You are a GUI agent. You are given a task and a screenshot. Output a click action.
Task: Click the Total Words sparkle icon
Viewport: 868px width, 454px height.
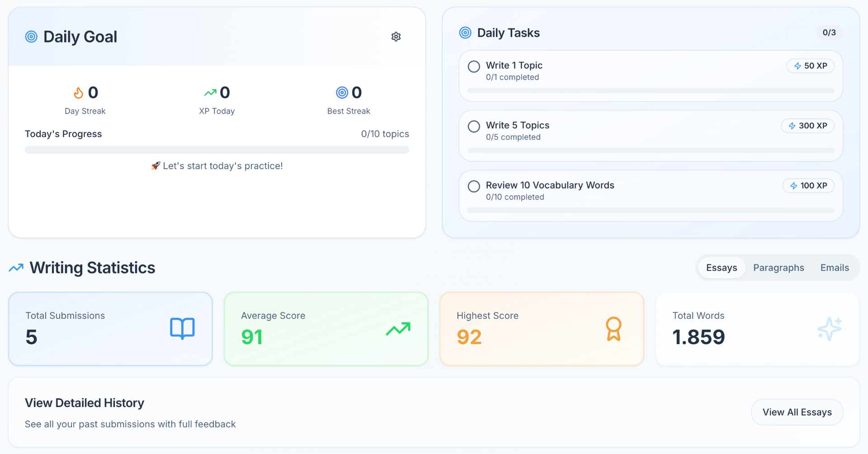[829, 329]
